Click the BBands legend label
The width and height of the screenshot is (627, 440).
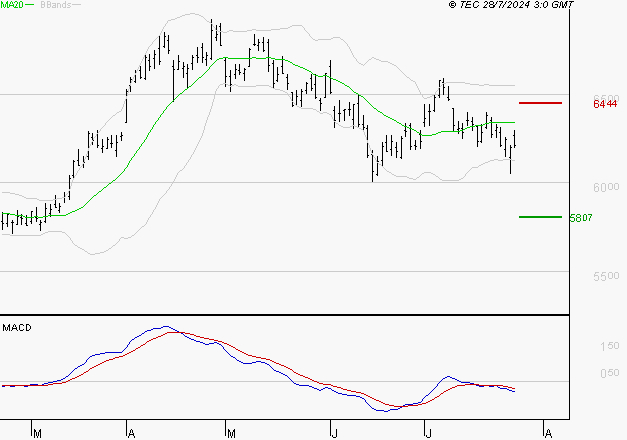tap(56, 5)
